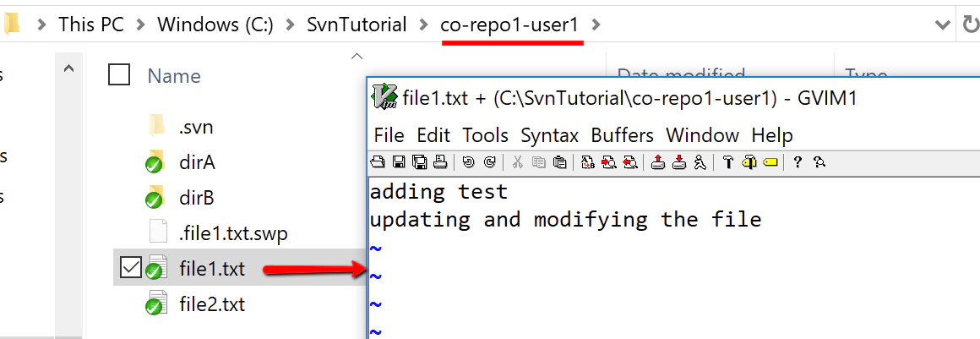
Task: Navigate to SvnTutorial in breadcrumb
Action: coord(357,25)
